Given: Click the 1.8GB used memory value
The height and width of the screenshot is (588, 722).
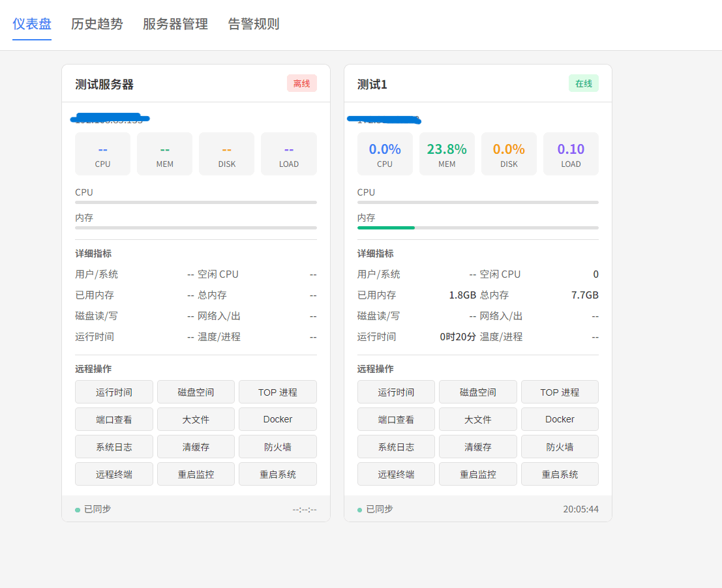Looking at the screenshot, I should pos(462,295).
